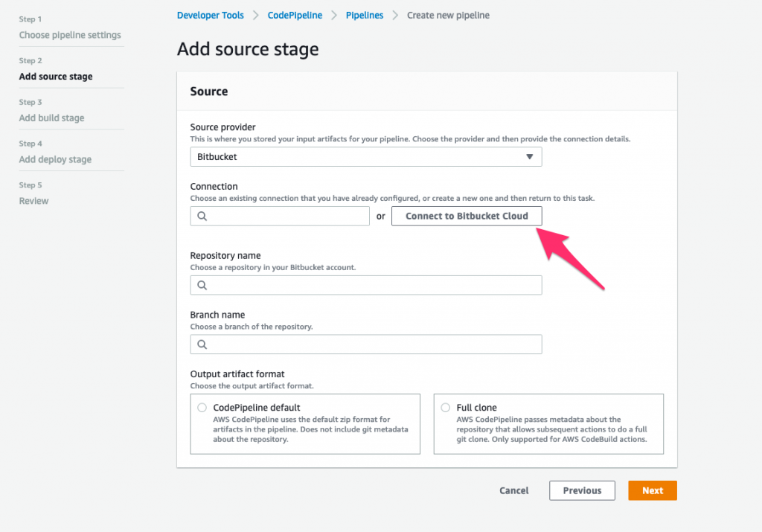Open the Developer Tools breadcrumb link
This screenshot has height=532, width=762.
(x=210, y=15)
